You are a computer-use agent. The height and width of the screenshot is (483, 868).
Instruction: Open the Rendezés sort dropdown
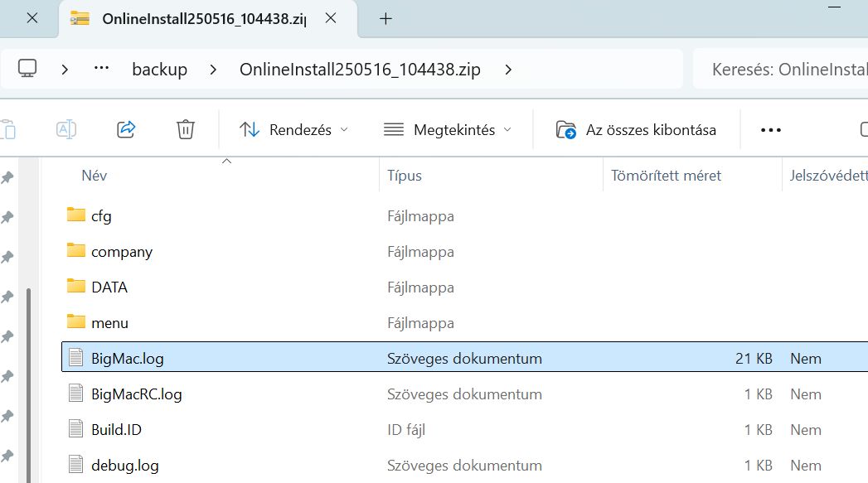click(294, 129)
